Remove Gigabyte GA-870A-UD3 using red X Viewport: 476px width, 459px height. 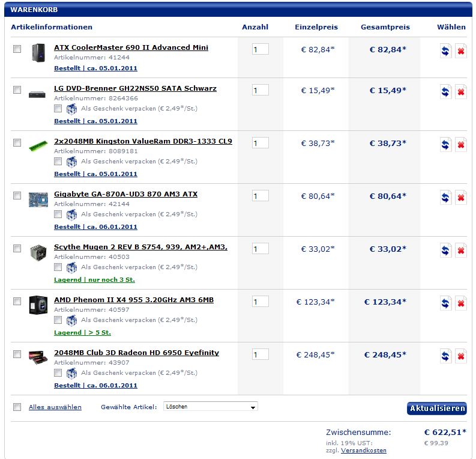tap(460, 198)
